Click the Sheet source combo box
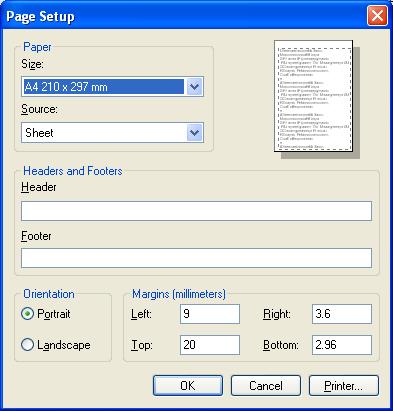 pyautogui.click(x=112, y=133)
